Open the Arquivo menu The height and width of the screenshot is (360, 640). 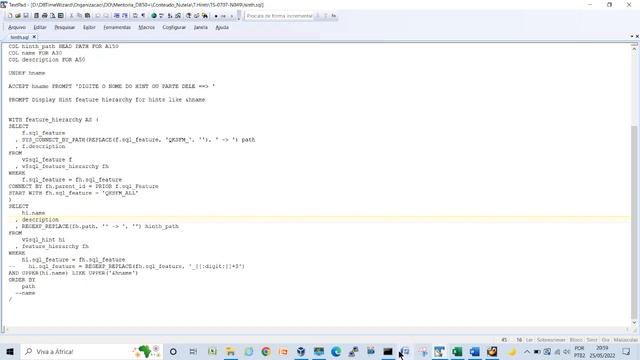(17, 27)
